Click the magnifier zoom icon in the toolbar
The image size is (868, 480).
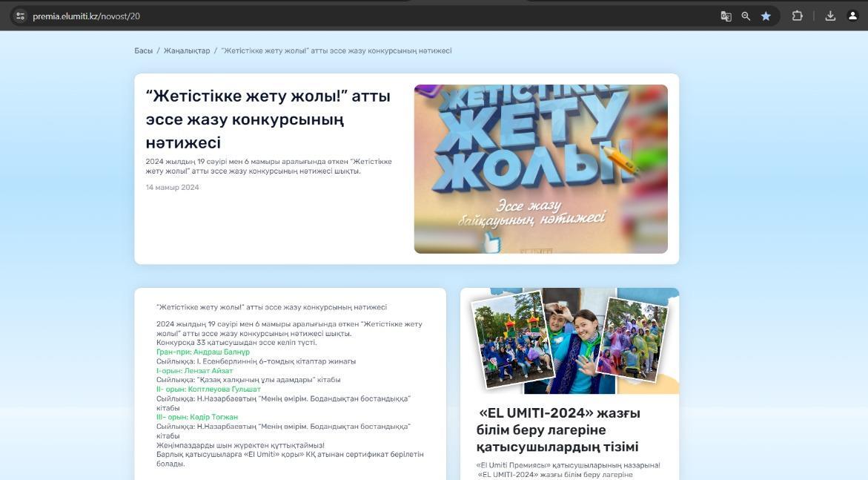click(x=746, y=15)
